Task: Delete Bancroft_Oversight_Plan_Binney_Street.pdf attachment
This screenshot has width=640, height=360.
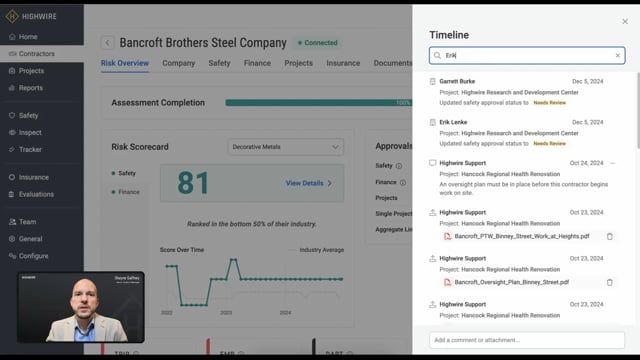Action: pos(609,282)
